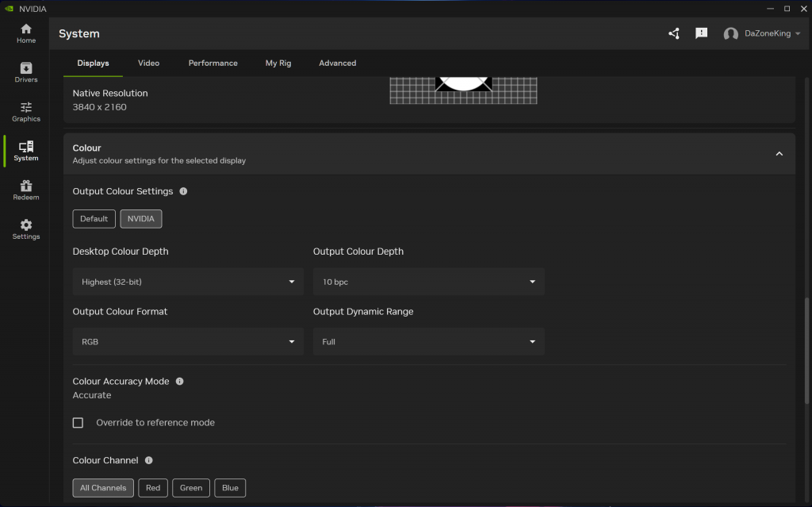Switch to the Advanced tab
This screenshot has width=812, height=507.
tap(338, 63)
